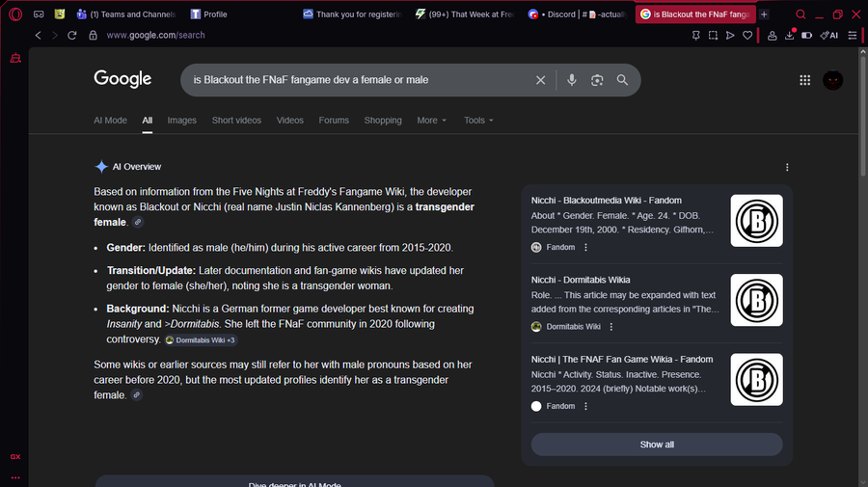Image resolution: width=868 pixels, height=487 pixels.
Task: Open the Google account avatar
Action: [832, 80]
